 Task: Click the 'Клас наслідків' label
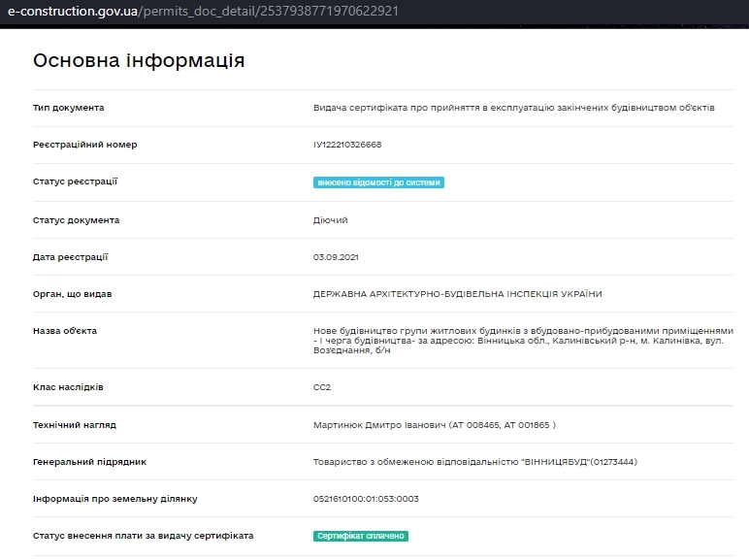68,387
